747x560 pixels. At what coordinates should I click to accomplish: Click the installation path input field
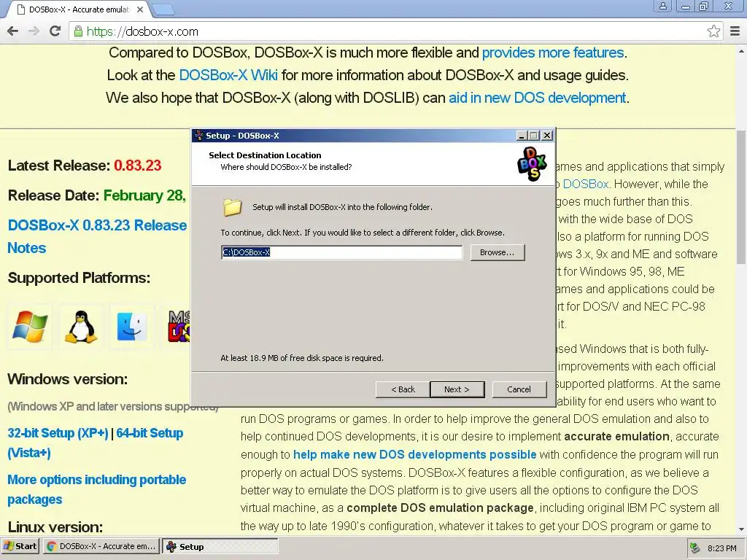point(341,252)
